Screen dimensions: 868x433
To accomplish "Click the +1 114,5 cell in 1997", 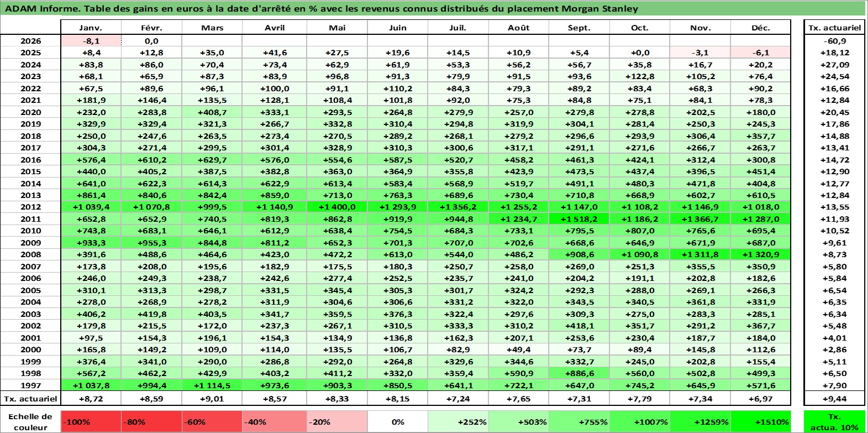I will click(212, 385).
